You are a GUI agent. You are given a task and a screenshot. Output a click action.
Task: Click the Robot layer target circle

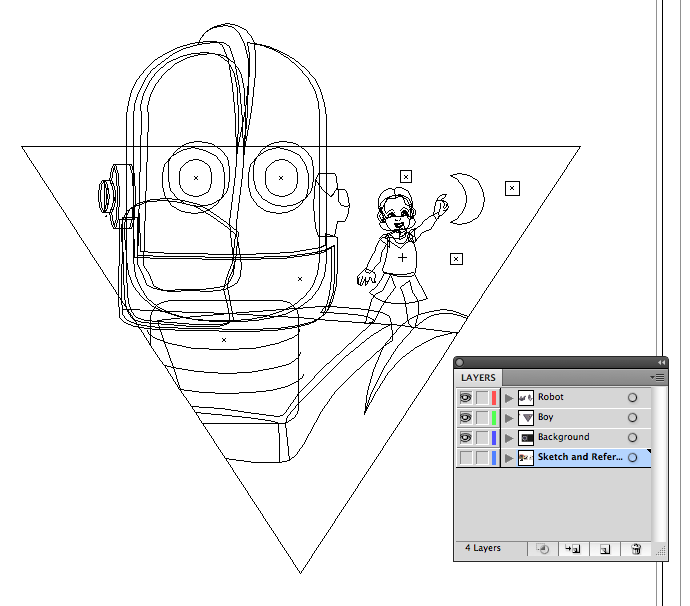click(x=633, y=398)
